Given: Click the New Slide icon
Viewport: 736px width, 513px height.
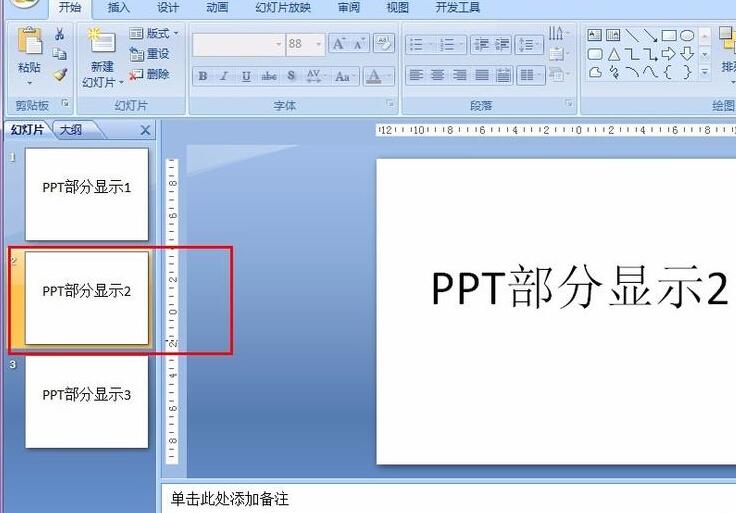Looking at the screenshot, I should pyautogui.click(x=102, y=41).
